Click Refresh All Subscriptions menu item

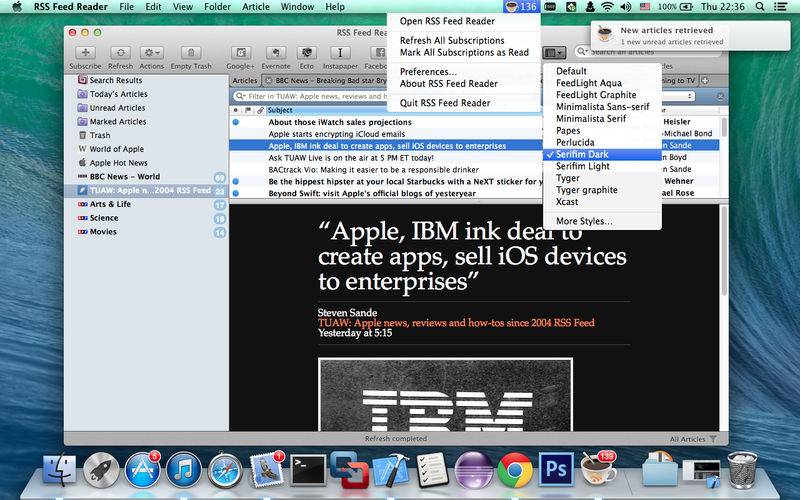[x=463, y=40]
